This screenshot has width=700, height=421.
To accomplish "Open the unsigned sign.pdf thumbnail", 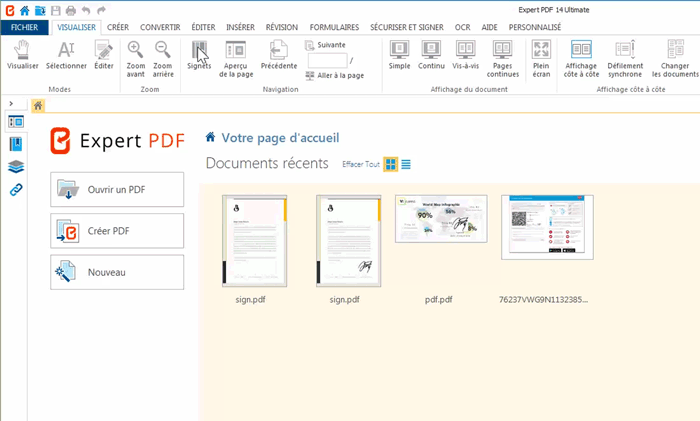I will coord(254,241).
